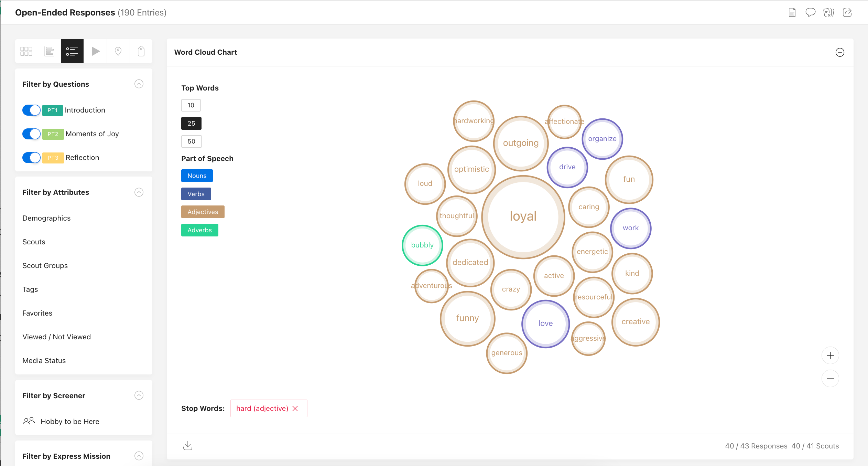Open the map location view

(x=118, y=51)
